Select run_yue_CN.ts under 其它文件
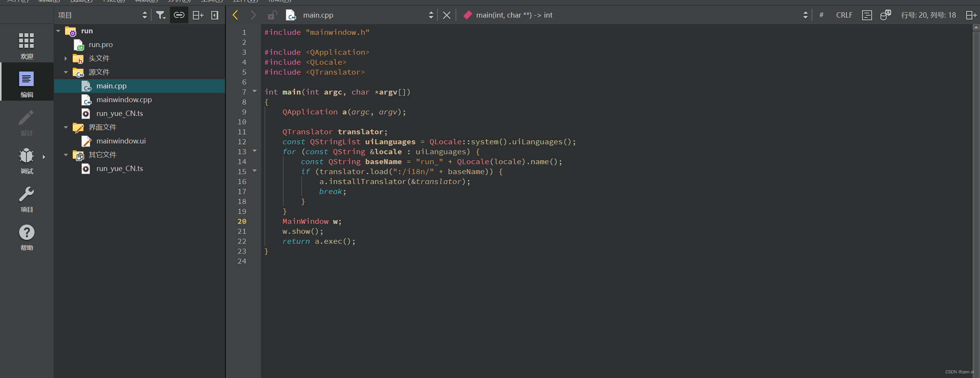This screenshot has width=980, height=378. click(119, 169)
